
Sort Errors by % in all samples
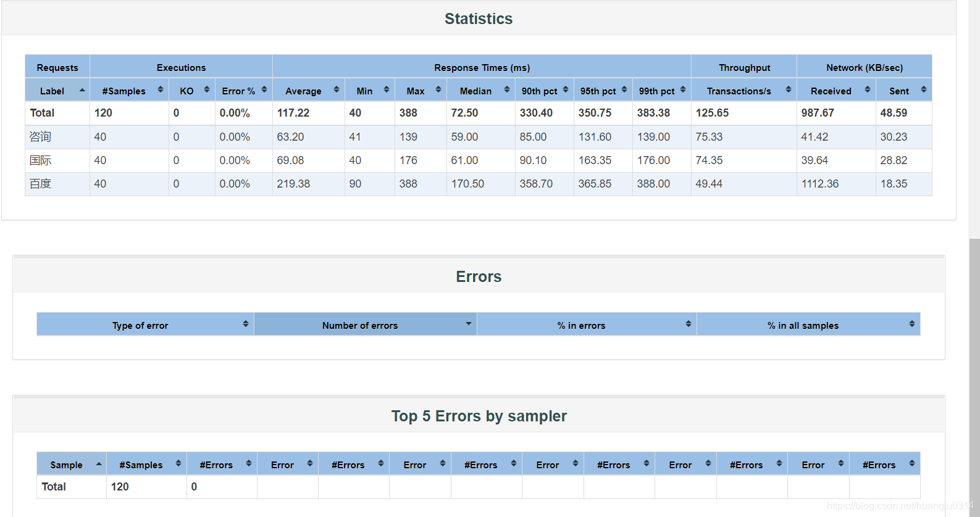click(912, 324)
